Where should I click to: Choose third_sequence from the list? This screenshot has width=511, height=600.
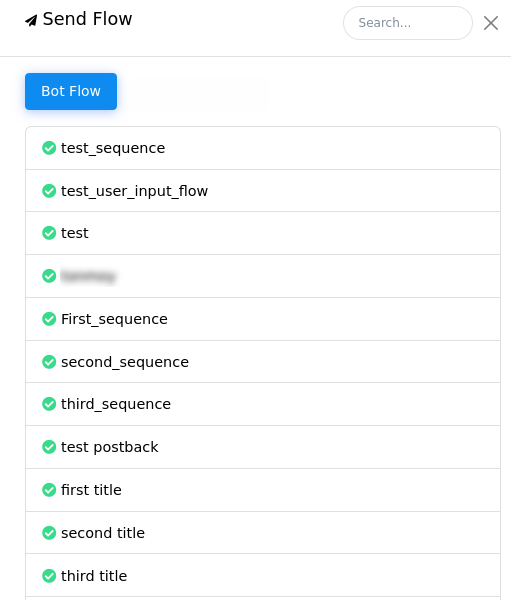(263, 404)
